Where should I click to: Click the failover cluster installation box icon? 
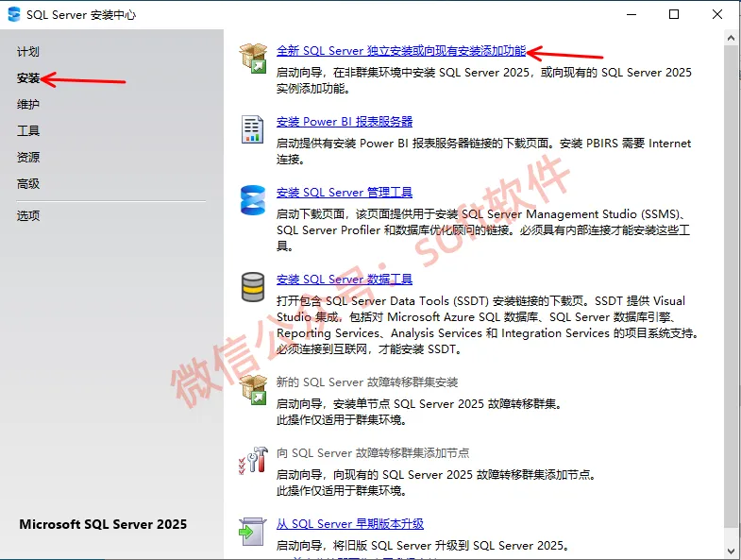(x=253, y=390)
